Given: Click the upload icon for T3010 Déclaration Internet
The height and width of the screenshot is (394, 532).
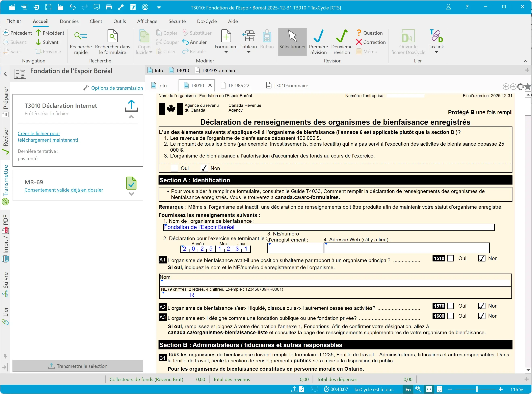Looking at the screenshot, I should click(131, 106).
